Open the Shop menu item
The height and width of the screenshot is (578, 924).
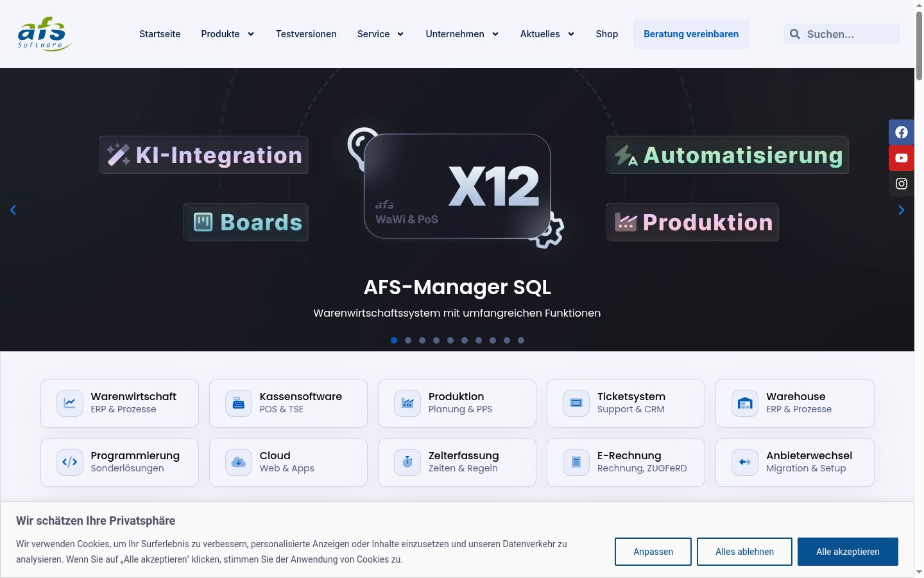[x=607, y=34]
